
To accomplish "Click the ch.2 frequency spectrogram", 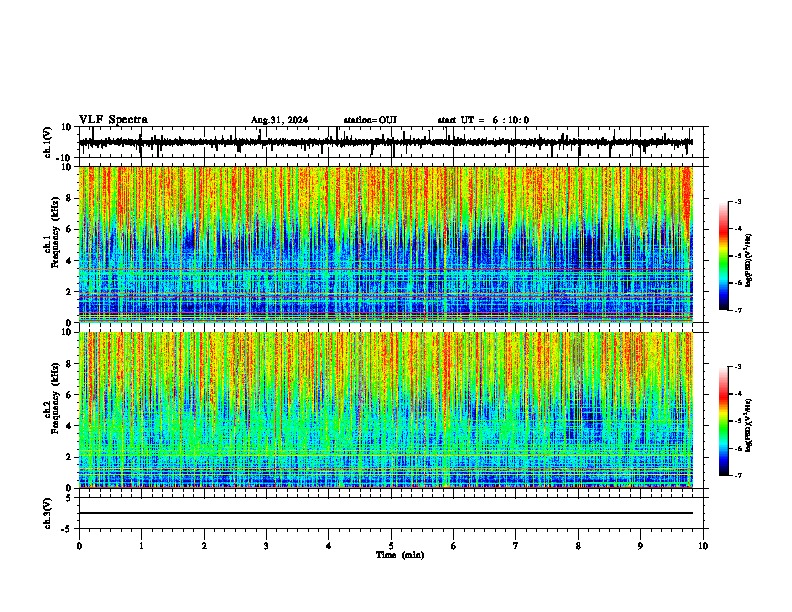I will [x=386, y=410].
